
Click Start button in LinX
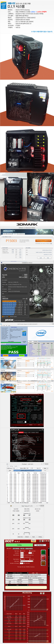pos(10,470)
